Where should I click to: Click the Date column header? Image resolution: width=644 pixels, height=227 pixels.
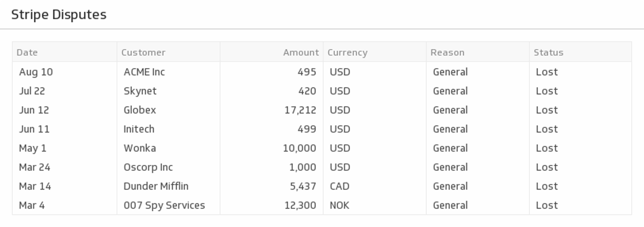click(27, 52)
